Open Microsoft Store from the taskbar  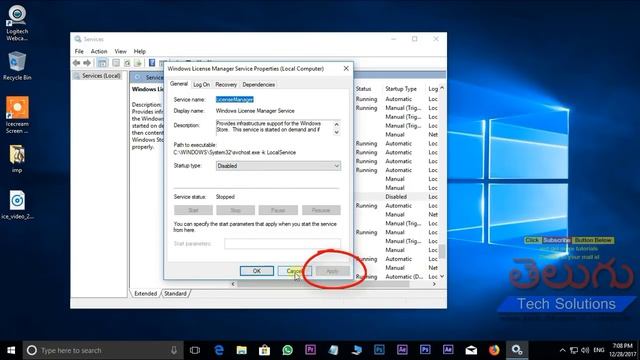[x=264, y=350]
